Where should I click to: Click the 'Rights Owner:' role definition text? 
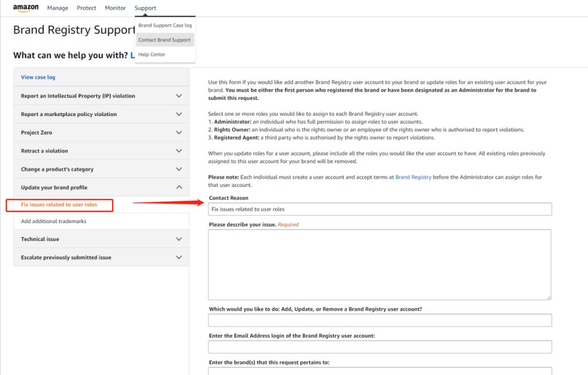click(369, 130)
